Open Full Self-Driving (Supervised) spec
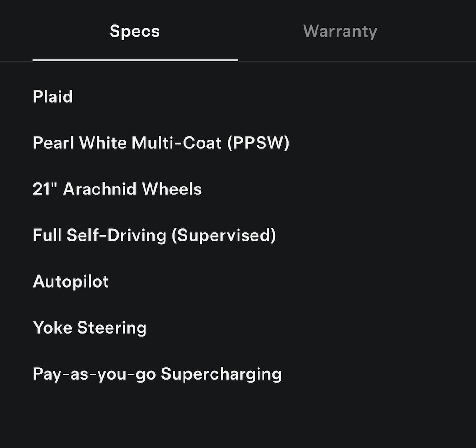476x448 pixels. (154, 235)
